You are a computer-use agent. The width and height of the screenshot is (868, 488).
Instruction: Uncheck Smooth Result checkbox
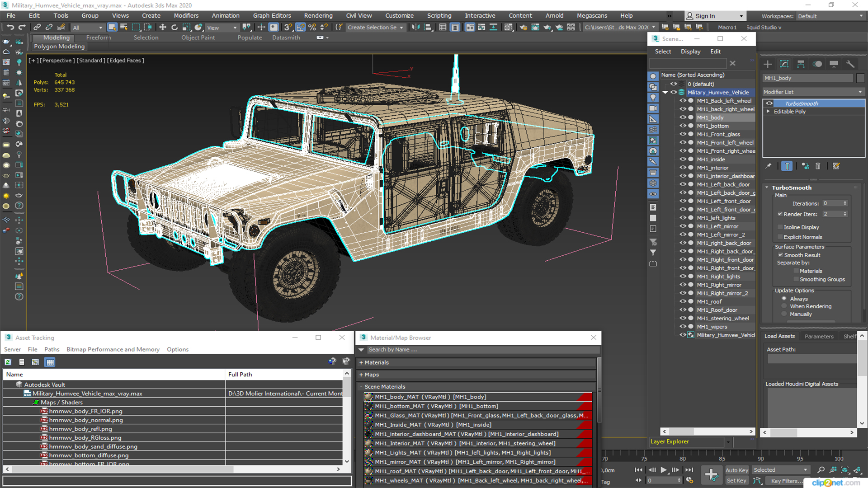coord(780,255)
